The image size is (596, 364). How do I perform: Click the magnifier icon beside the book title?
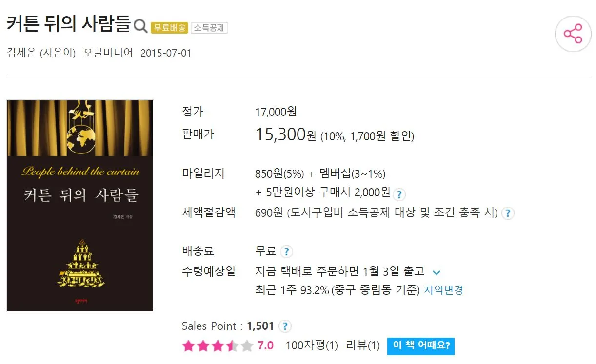(140, 26)
